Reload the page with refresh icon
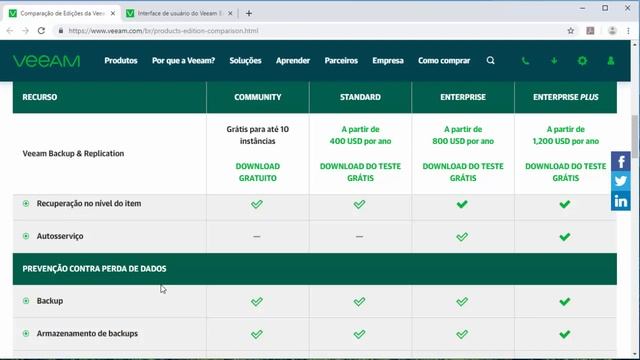 coord(41,31)
